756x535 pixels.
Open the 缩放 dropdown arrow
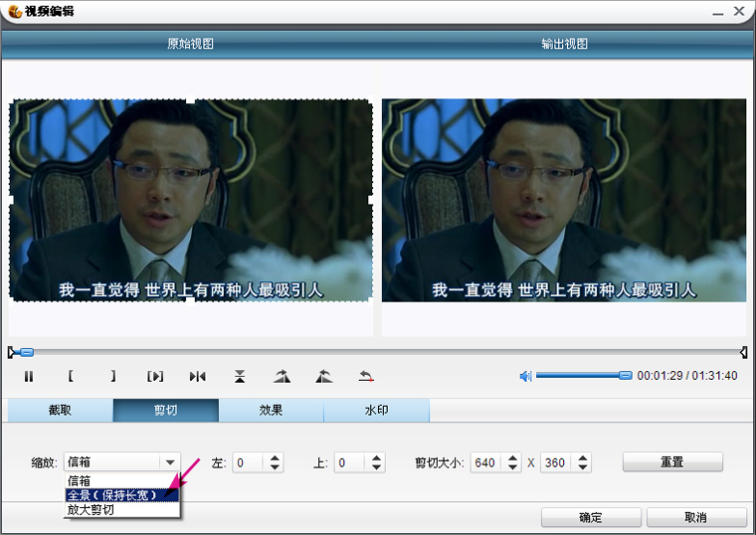pyautogui.click(x=170, y=462)
